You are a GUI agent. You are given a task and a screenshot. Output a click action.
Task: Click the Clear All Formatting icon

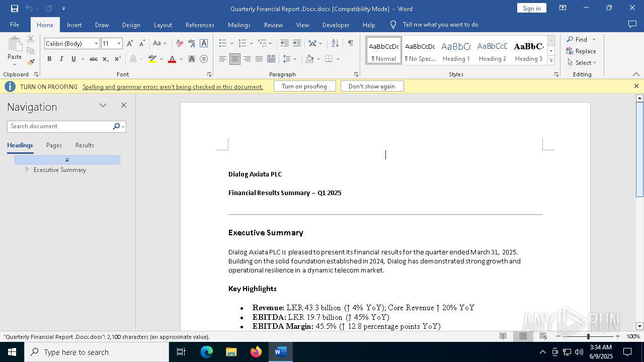tap(180, 44)
